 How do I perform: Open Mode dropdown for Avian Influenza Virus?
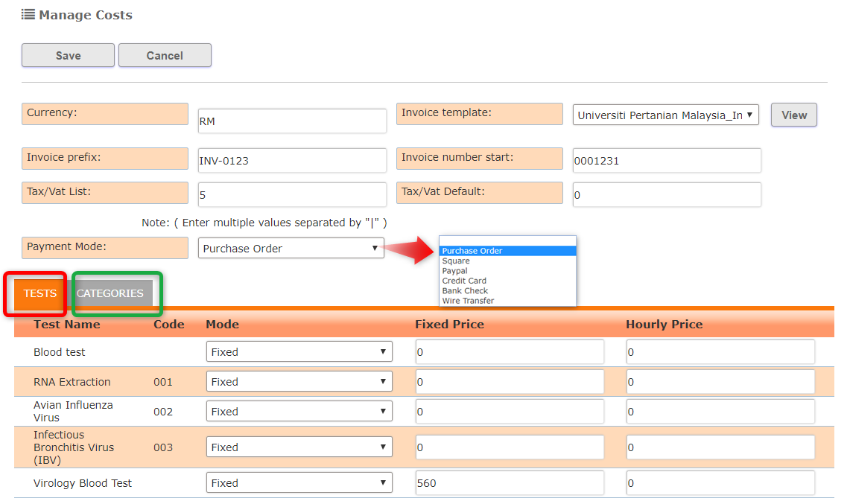pos(299,412)
